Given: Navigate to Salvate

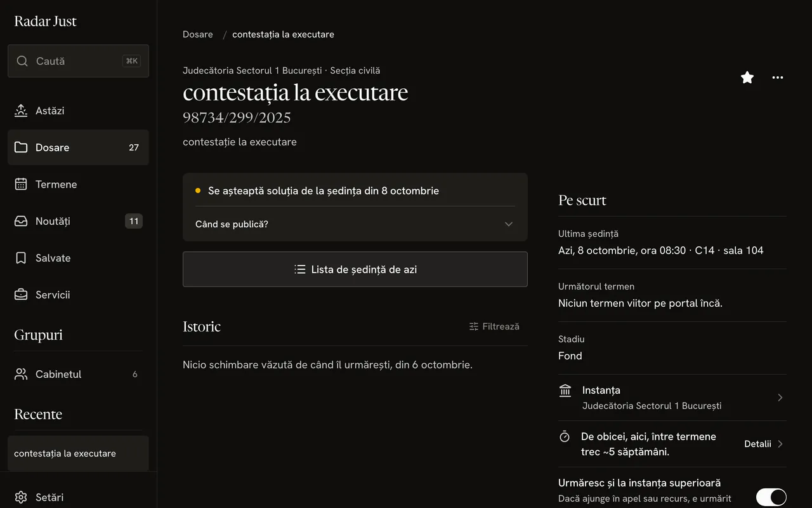Looking at the screenshot, I should (x=78, y=258).
